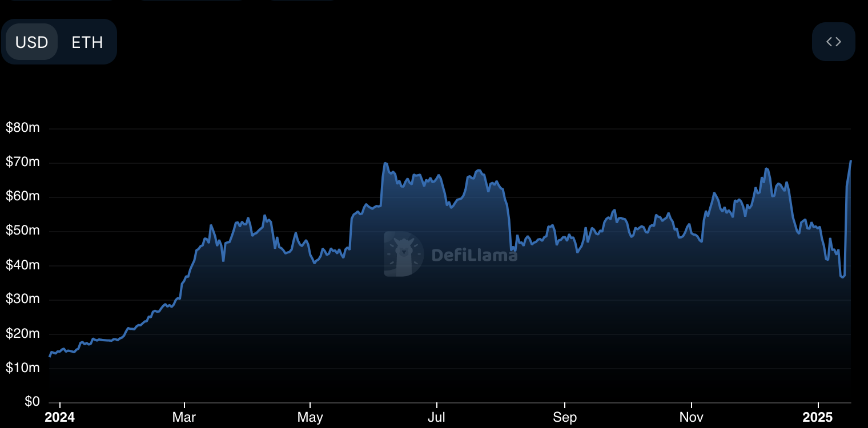Click the $70m y-axis label
This screenshot has height=428, width=868.
pyautogui.click(x=23, y=162)
